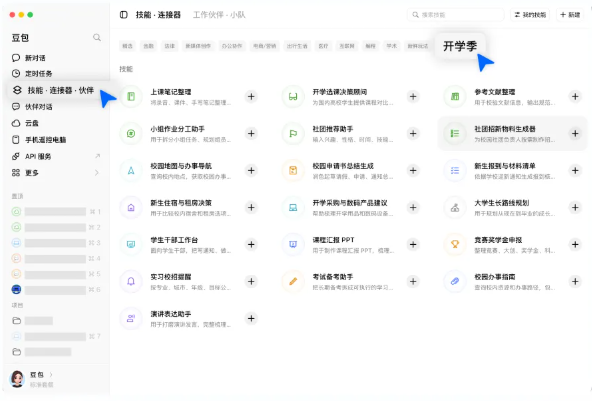This screenshot has width=592, height=401.
Task: Select 技能·连接器·伙伴 in the sidebar
Action: 57,90
